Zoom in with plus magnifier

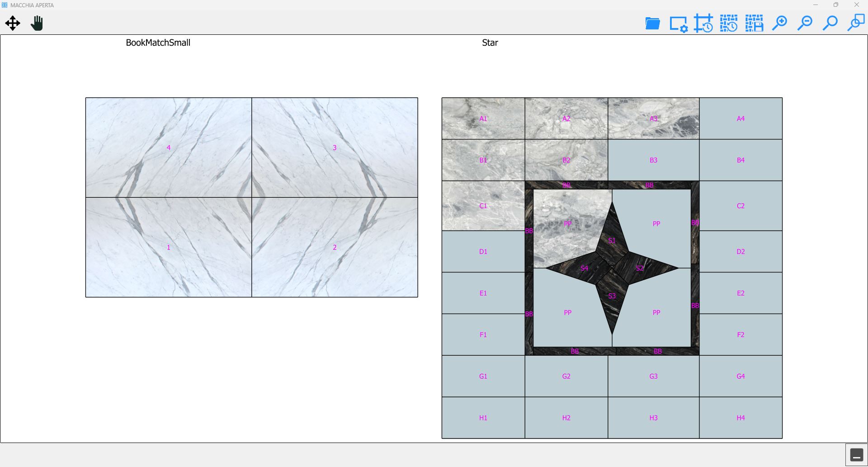tap(779, 23)
